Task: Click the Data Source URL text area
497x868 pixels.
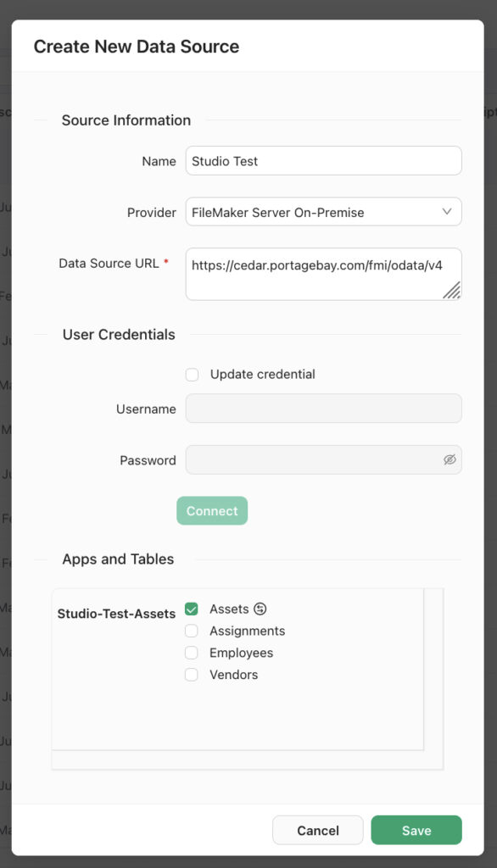Action: 324,274
